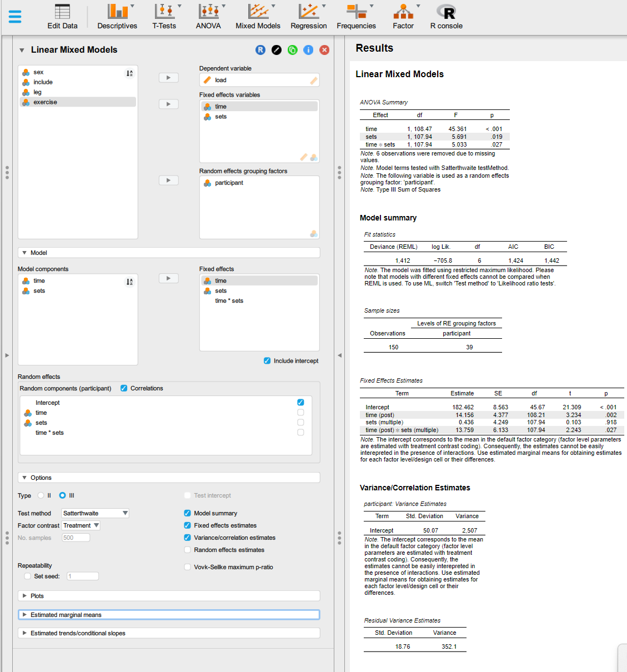
Task: Open the Factor contrast Treatment dropdown
Action: 81,525
